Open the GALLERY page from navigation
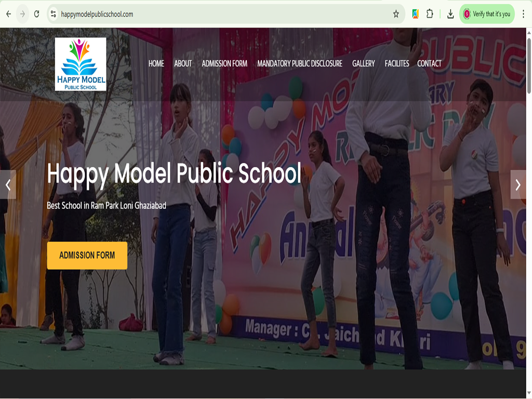The width and height of the screenshot is (532, 399). click(363, 63)
